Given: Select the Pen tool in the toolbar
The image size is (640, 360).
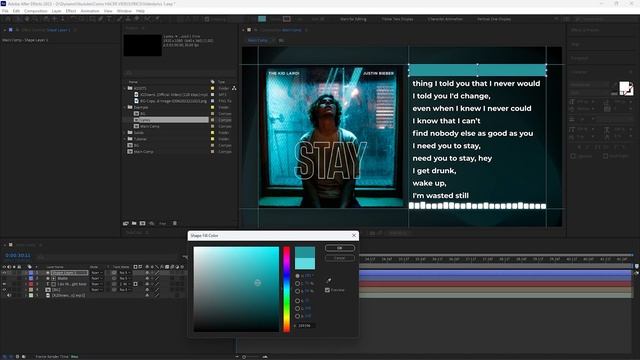Looking at the screenshot, I should [x=101, y=19].
